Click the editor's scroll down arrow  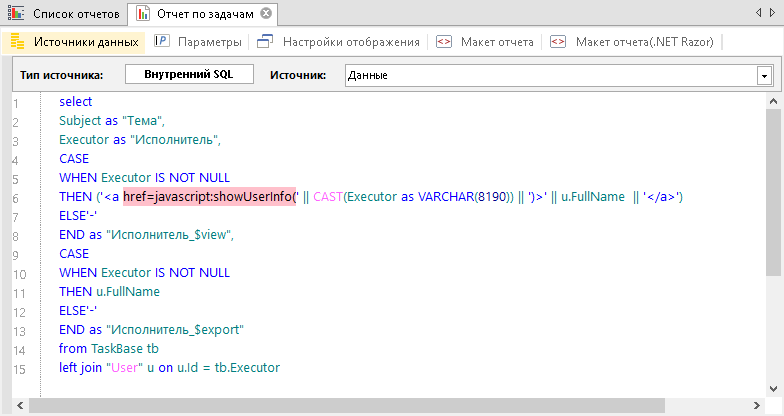click(x=775, y=389)
